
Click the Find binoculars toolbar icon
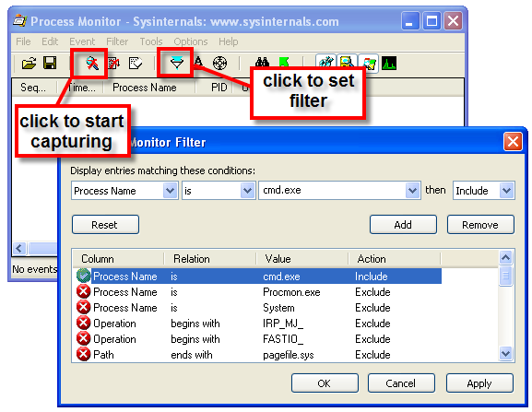pos(262,63)
